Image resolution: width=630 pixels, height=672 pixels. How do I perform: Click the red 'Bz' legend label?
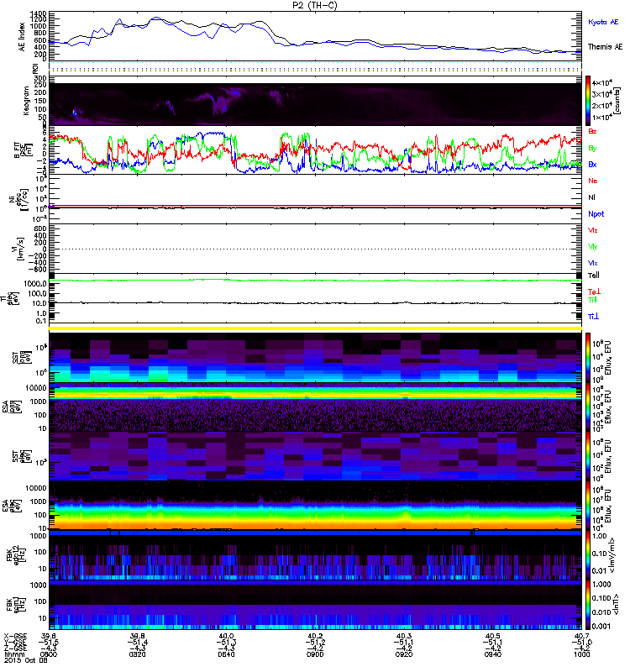tap(592, 131)
